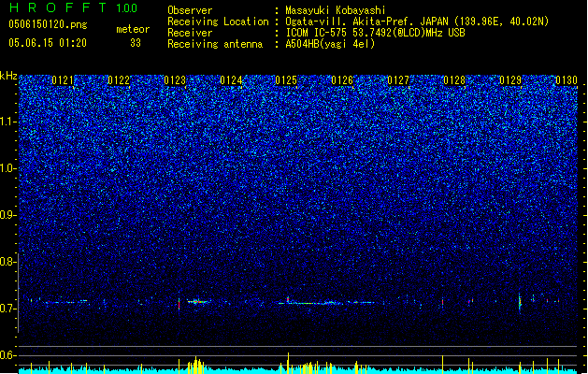The image size is (588, 374).
Task: Click the 1.1 kHz axis tick label
Action: 7,122
